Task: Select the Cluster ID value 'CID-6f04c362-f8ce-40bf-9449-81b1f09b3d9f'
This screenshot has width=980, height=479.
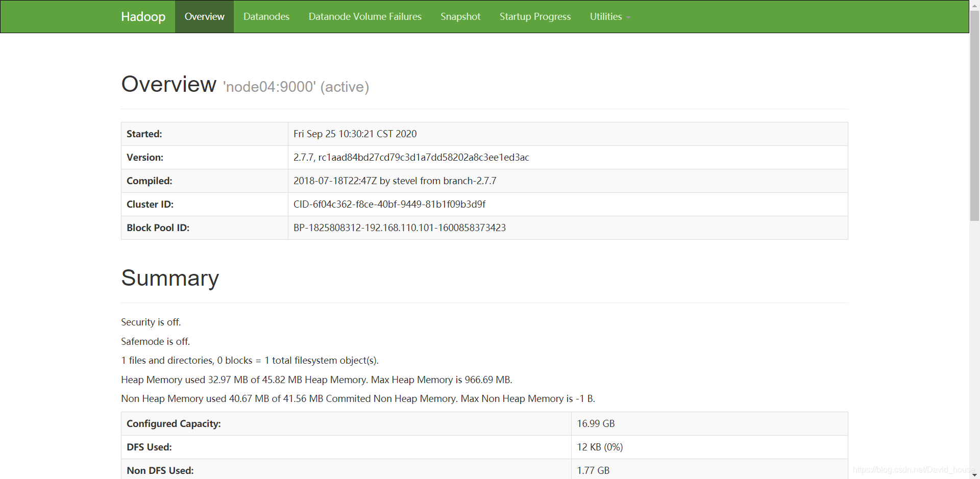Action: (389, 204)
